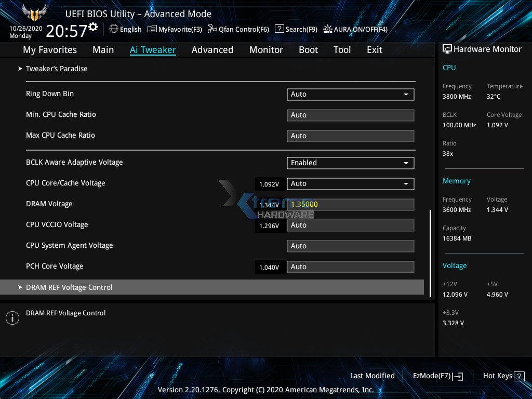The image size is (532, 399).
Task: Set BCLK Aware Adaptive Voltage to Disabled
Action: [x=350, y=163]
